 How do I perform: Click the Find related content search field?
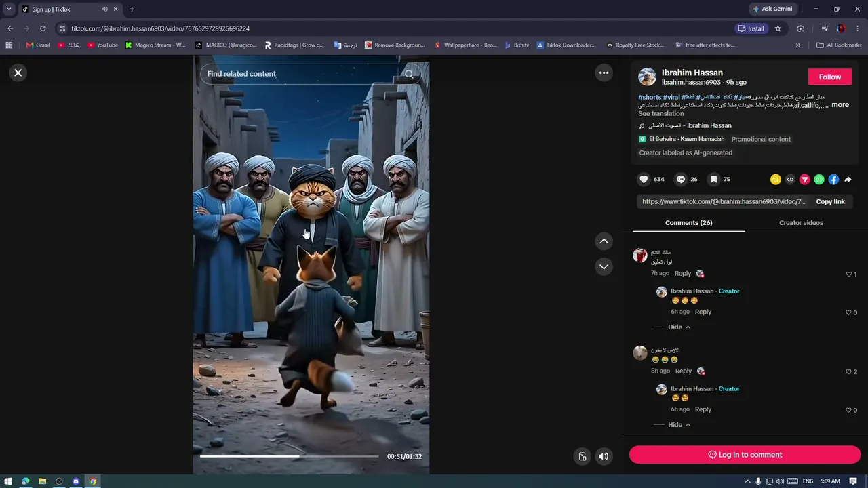[311, 74]
